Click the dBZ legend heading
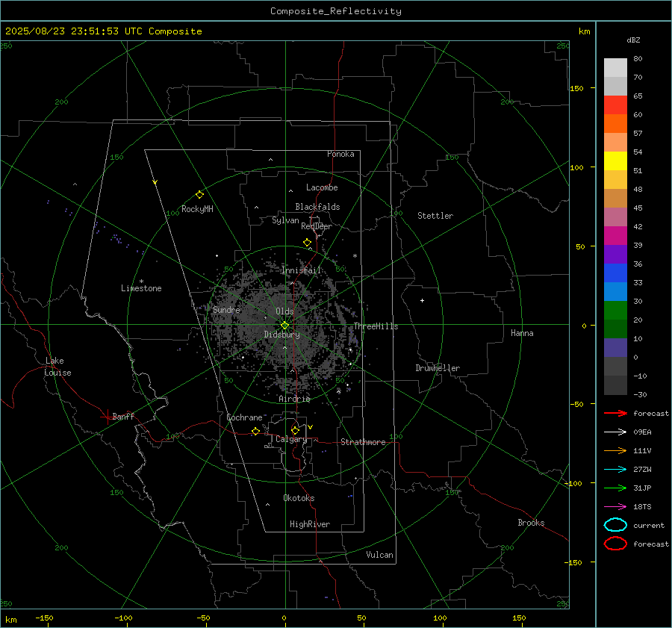The width and height of the screenshot is (672, 628). 633,40
